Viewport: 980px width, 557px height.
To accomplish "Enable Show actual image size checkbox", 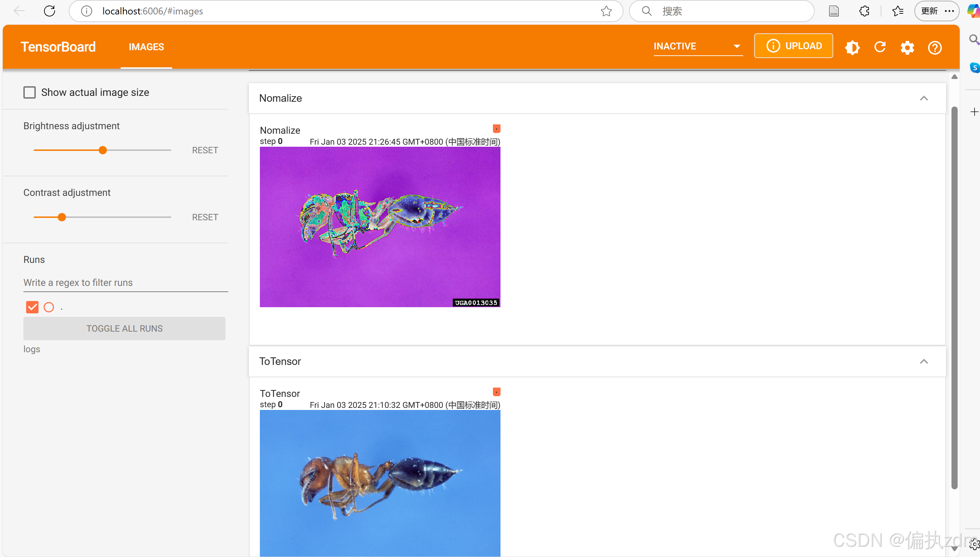I will click(30, 92).
